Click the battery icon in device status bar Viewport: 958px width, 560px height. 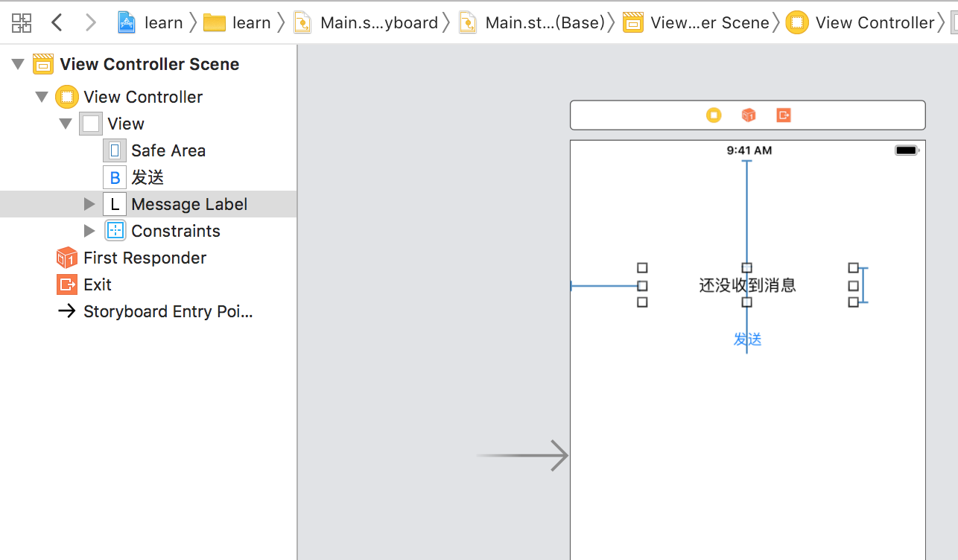pos(907,150)
